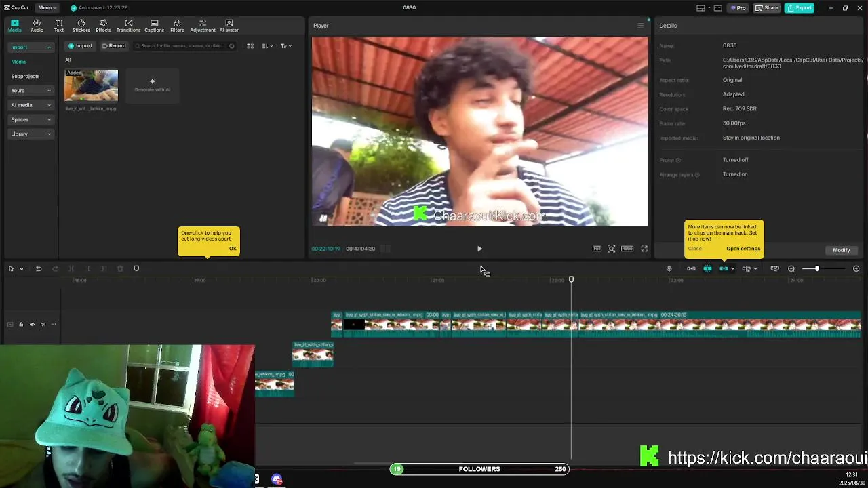Open the media filter dropdown
The width and height of the screenshot is (868, 488).
pos(285,46)
